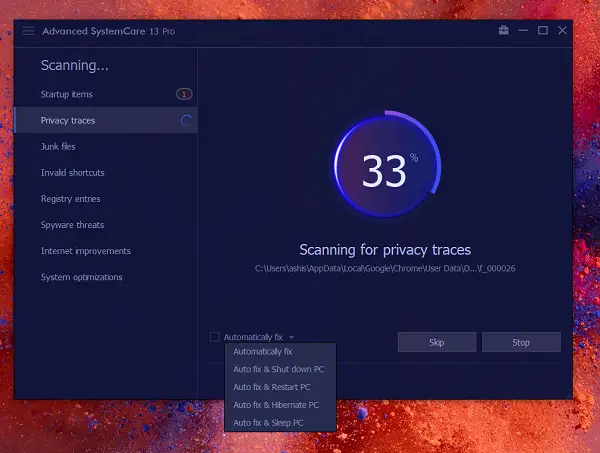The height and width of the screenshot is (453, 600).
Task: Open the hamburger menu icon
Action: pyautogui.click(x=28, y=31)
